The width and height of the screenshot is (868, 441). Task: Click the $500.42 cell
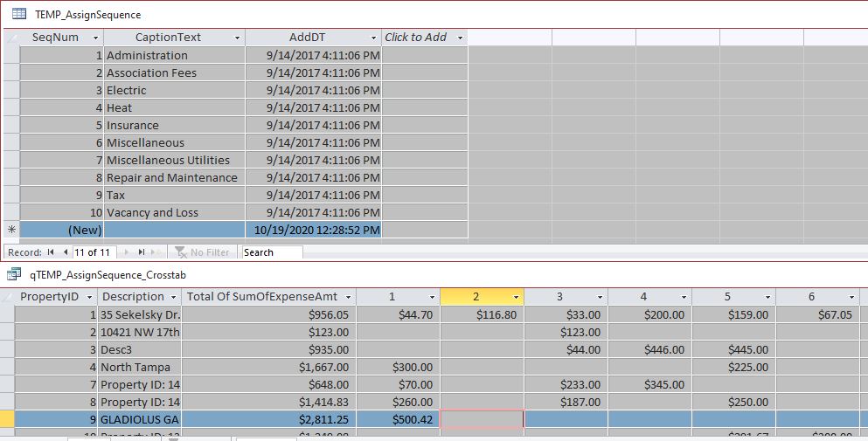click(398, 419)
